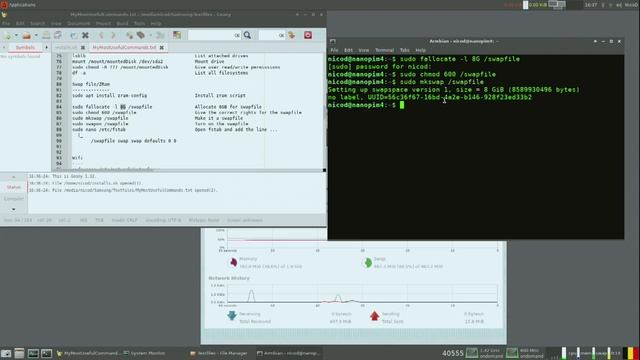Open Geany's Tools menu

coord(140,24)
